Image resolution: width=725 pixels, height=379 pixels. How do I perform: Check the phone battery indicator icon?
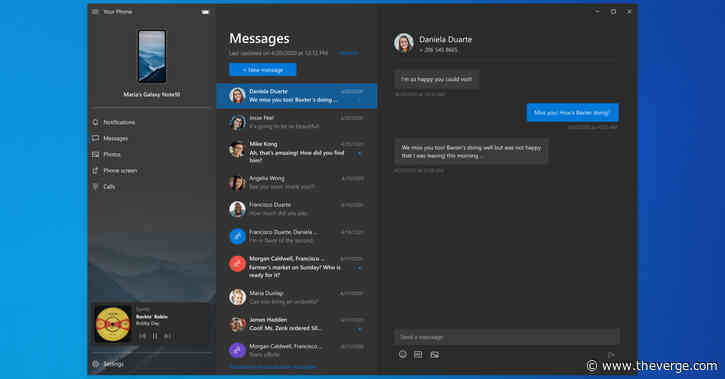[x=205, y=12]
